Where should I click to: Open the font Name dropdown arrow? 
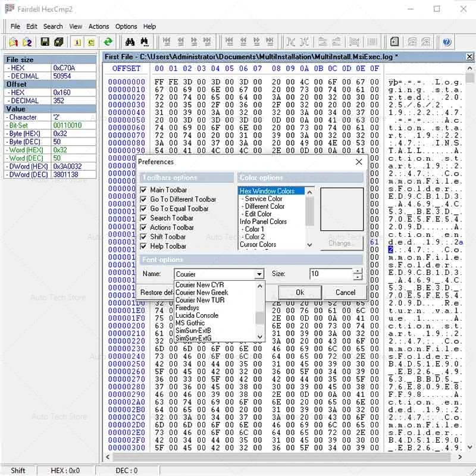(x=259, y=274)
